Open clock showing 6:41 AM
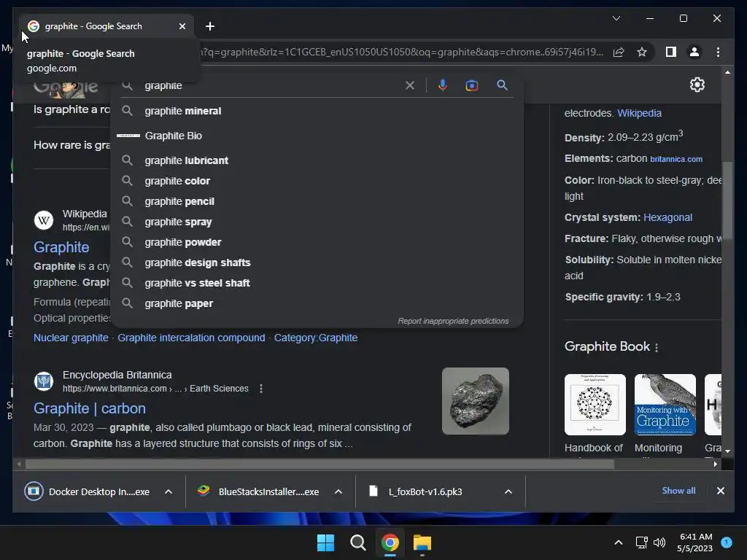The height and width of the screenshot is (560, 747). tap(695, 542)
